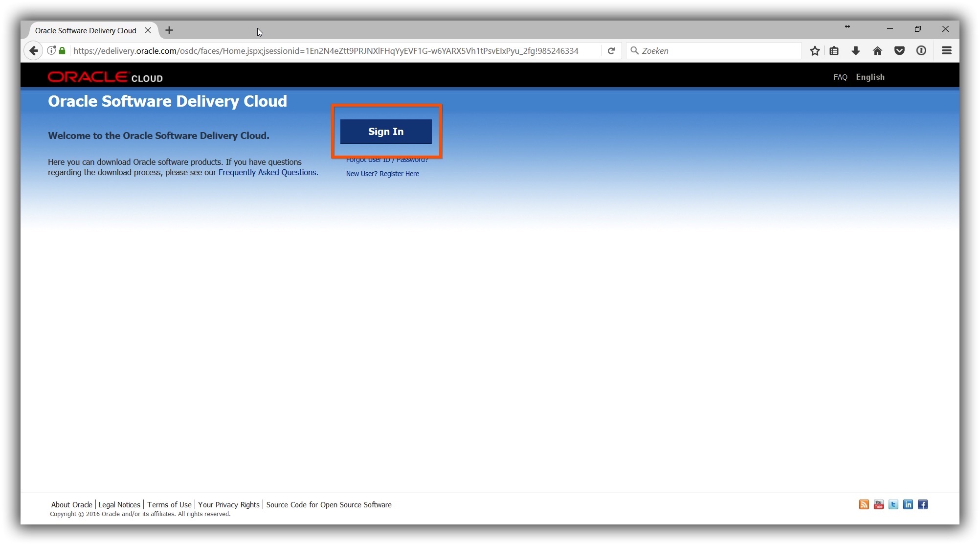The image size is (980, 545).
Task: Click New User? Register Here link
Action: pyautogui.click(x=382, y=174)
